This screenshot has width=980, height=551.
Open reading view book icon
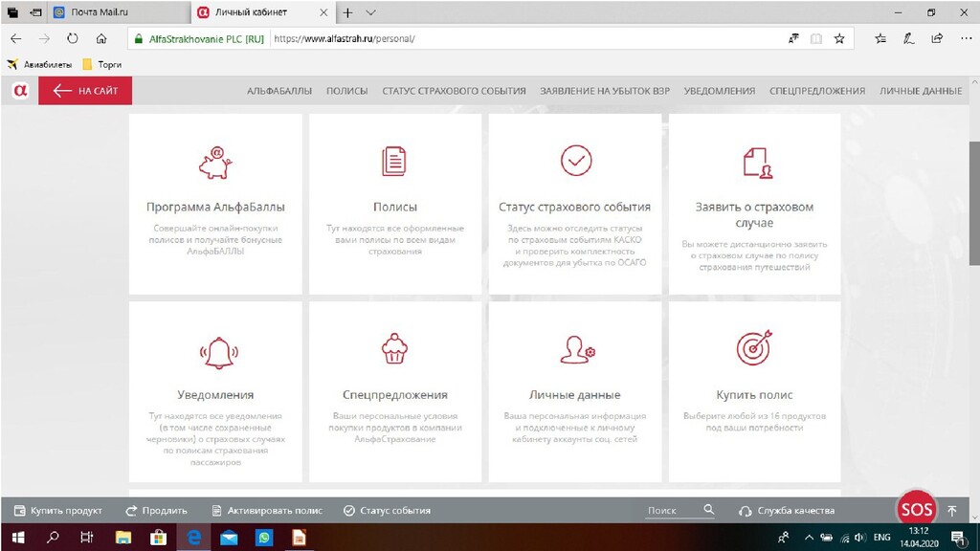816,38
